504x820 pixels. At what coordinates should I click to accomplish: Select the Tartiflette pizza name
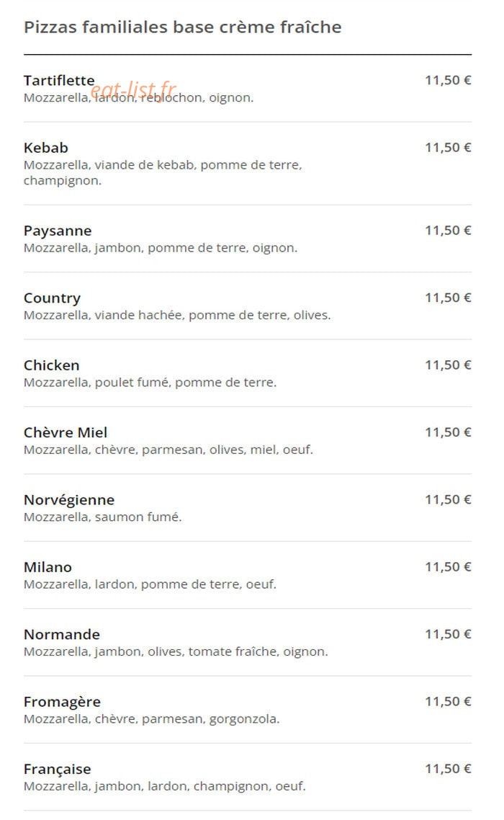tap(59, 81)
